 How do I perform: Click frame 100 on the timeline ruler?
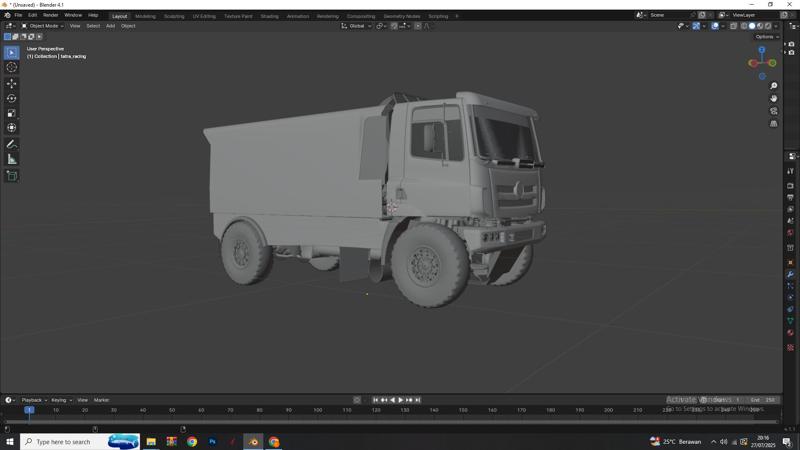(317, 410)
